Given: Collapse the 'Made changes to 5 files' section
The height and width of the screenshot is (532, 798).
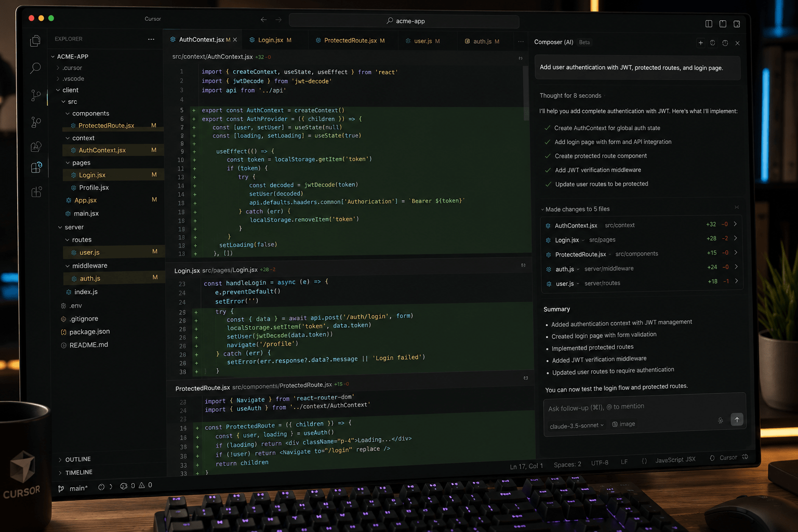Looking at the screenshot, I should pos(575,209).
